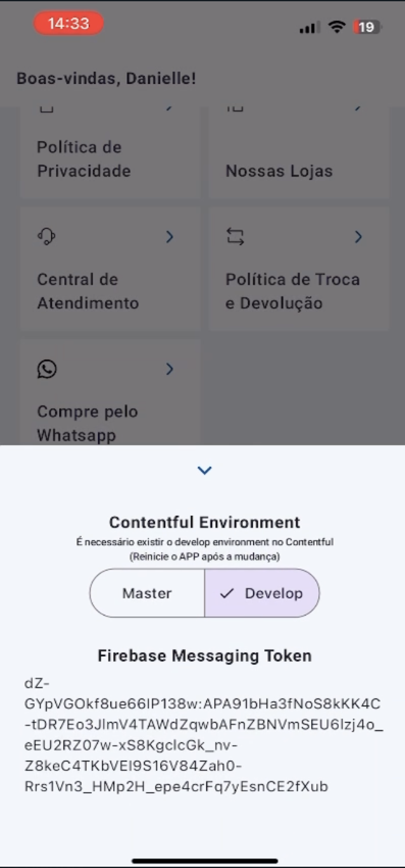This screenshot has height=868, width=405.
Task: Tap the chevron on Política de Troca card
Action: tap(358, 237)
